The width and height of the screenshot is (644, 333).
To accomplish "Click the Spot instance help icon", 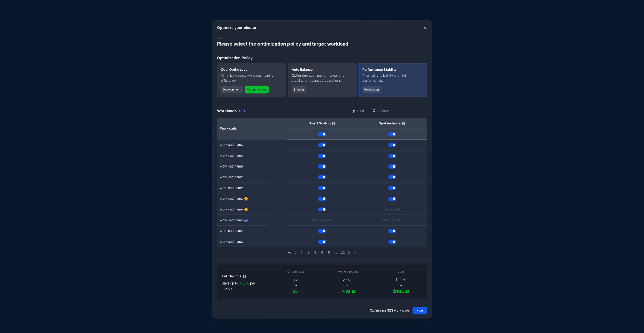I will click(404, 123).
